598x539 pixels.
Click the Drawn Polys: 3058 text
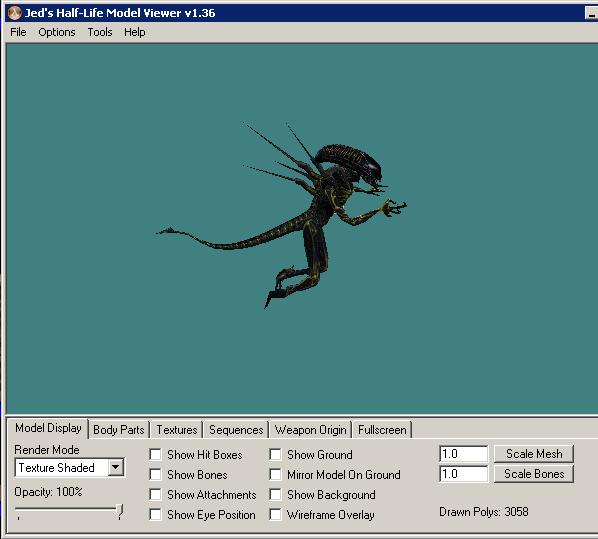(484, 512)
